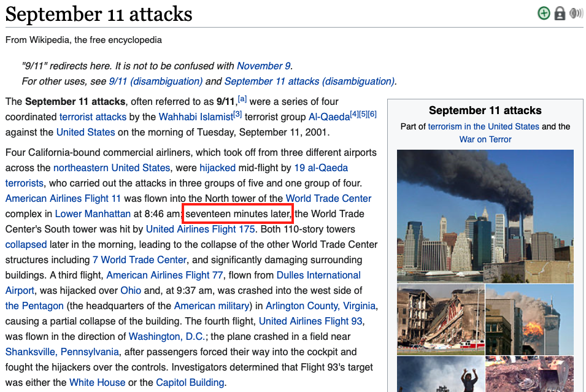The image size is (586, 392).
Task: Follow the White House link
Action: coord(97,382)
